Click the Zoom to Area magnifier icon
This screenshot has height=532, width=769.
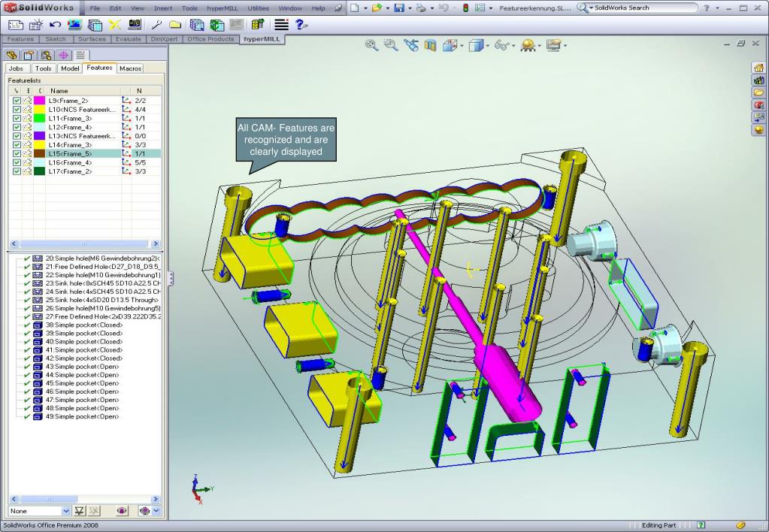click(391, 45)
